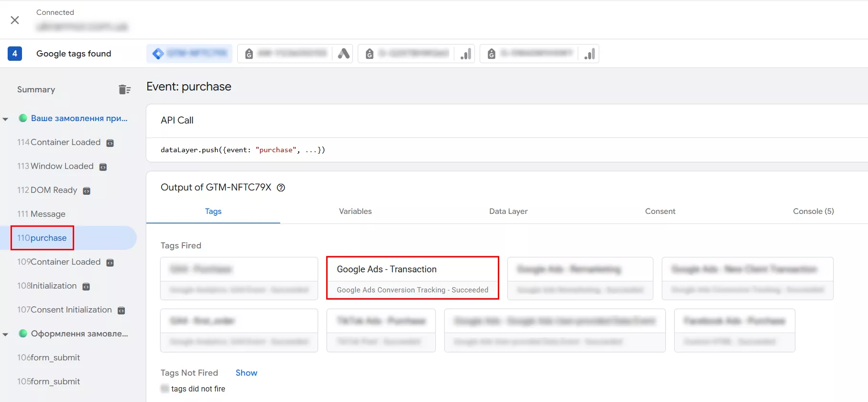868x402 pixels.
Task: Switch to the Consent tab
Action: point(660,211)
